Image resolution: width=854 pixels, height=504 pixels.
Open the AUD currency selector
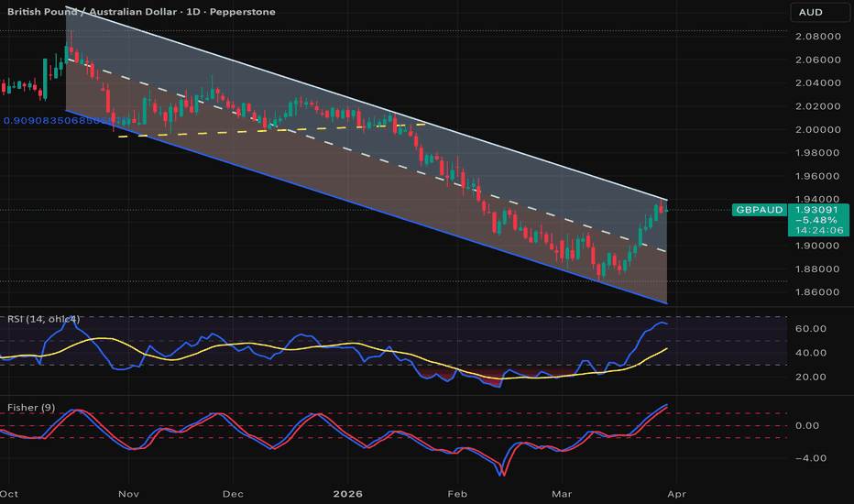(x=820, y=12)
